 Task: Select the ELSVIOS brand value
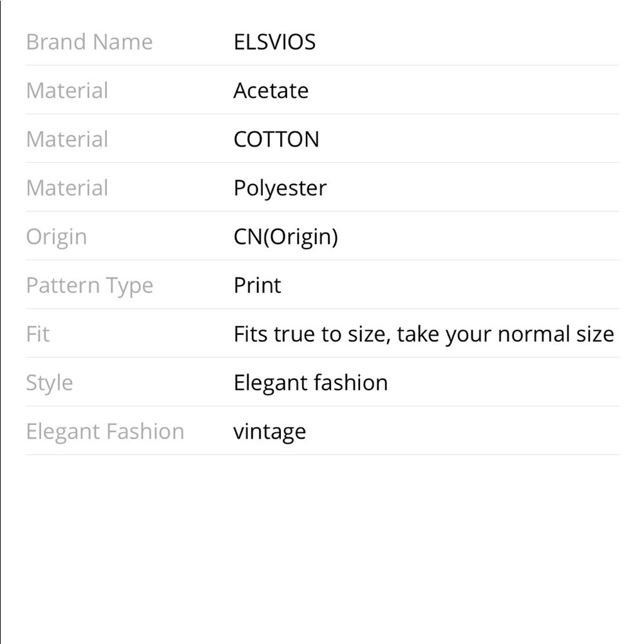(x=274, y=42)
